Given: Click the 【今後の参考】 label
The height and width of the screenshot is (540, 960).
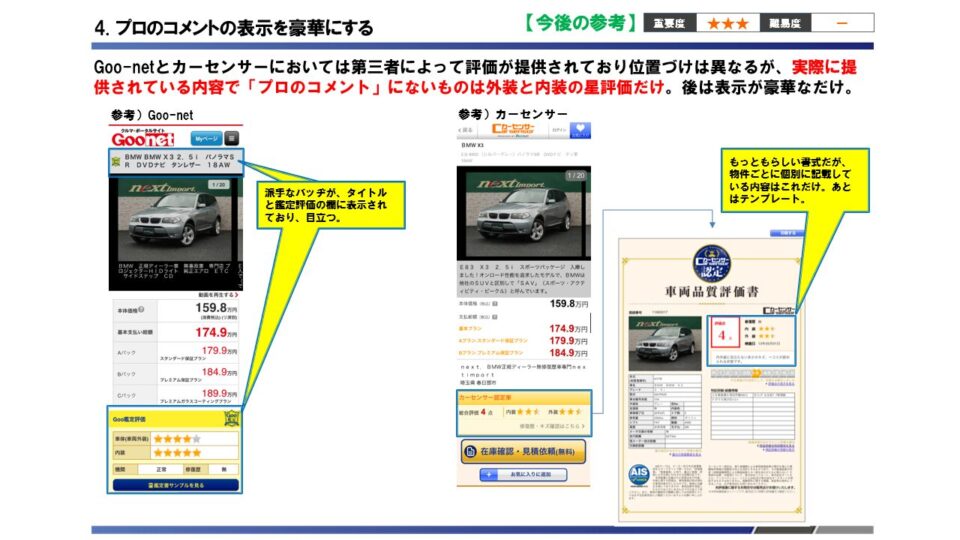Looking at the screenshot, I should [579, 23].
